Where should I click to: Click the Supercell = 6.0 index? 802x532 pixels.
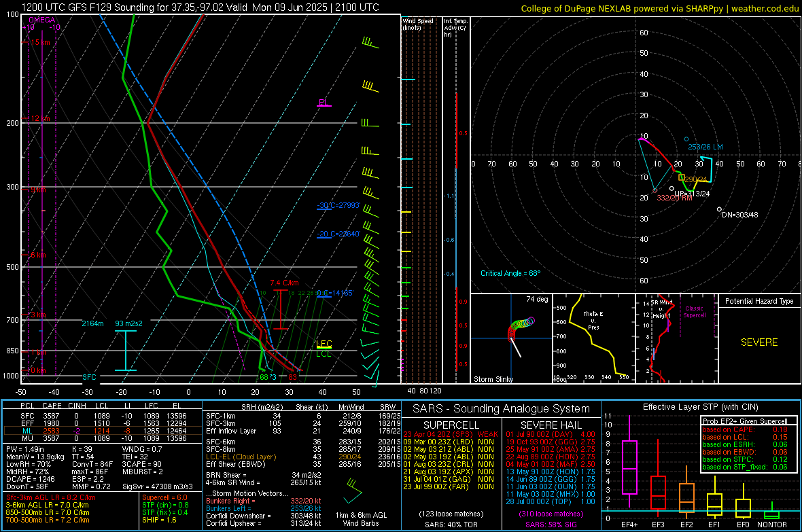pos(164,497)
